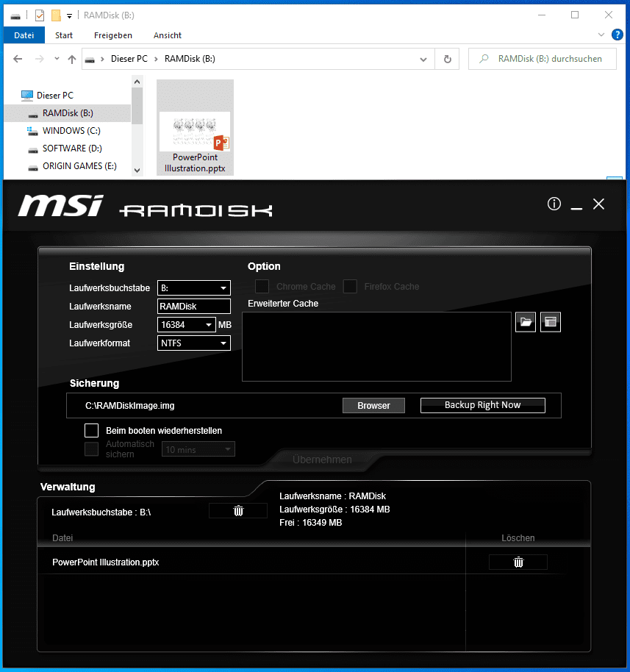Click the Erweiterter Cache list box
This screenshot has height=672, width=630.
point(376,346)
